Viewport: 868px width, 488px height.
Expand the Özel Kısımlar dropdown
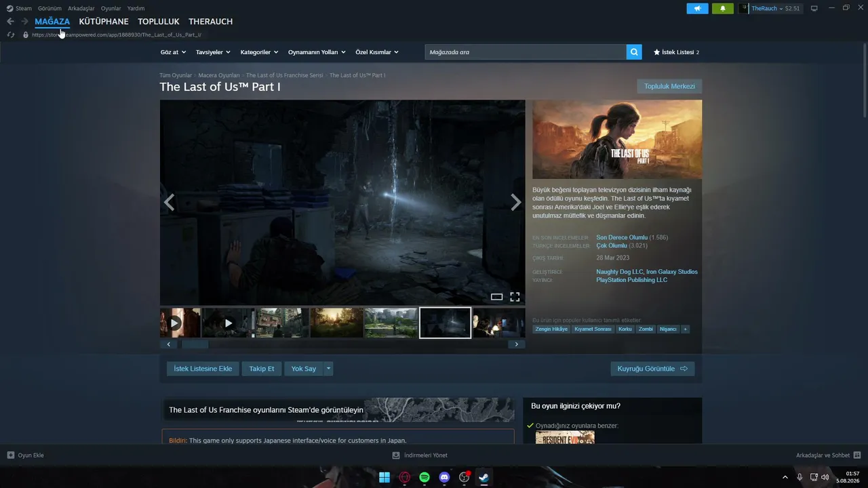377,52
